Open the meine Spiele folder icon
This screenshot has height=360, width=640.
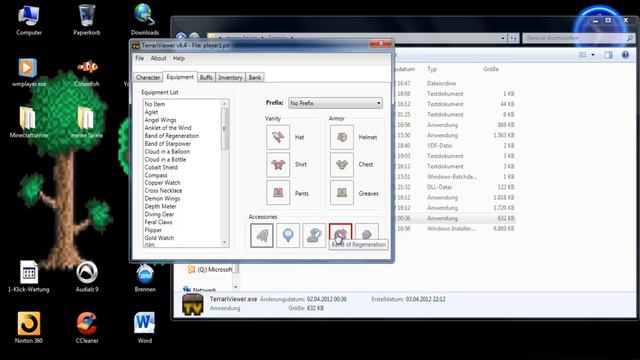[87, 122]
